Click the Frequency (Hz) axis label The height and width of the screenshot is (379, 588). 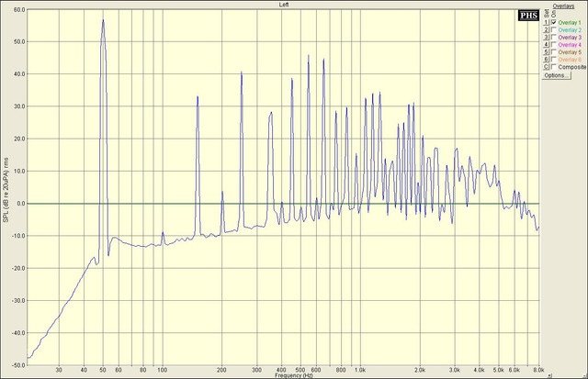click(x=294, y=375)
